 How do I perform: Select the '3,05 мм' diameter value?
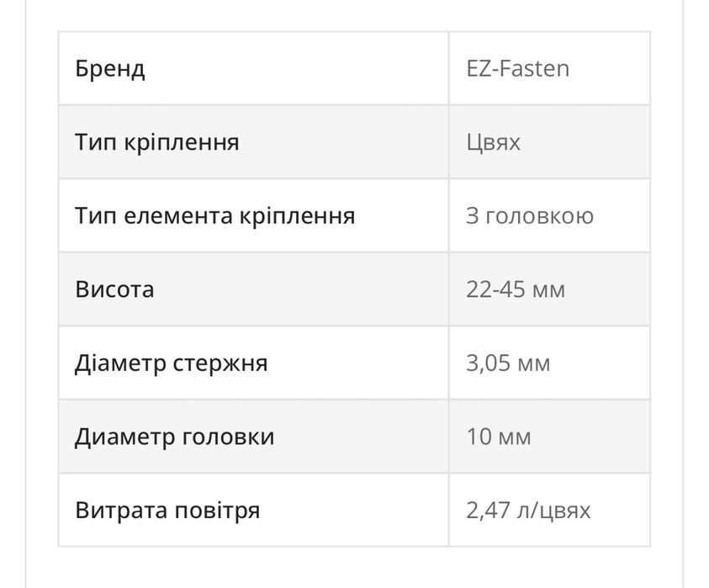(x=508, y=363)
